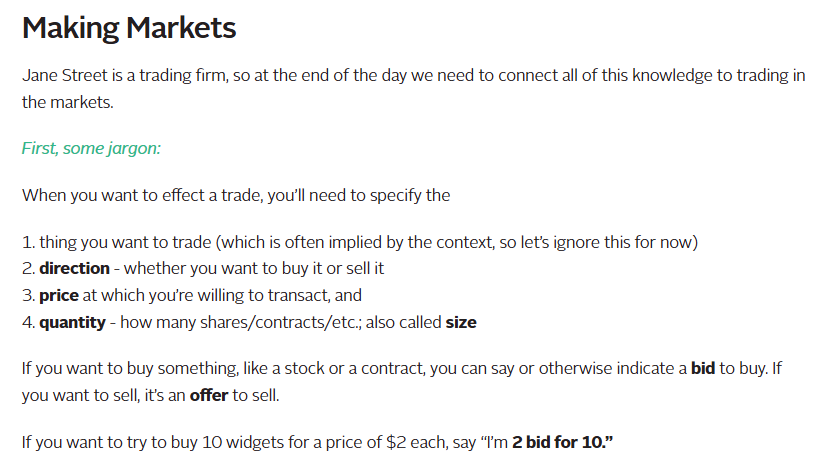Screen dimensions: 824x464
Task: Click the bold word 'bid'
Action: coord(703,368)
